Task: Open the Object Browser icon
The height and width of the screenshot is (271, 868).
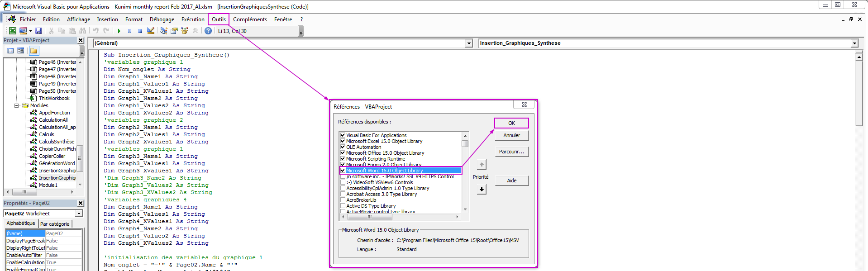Action: point(185,31)
